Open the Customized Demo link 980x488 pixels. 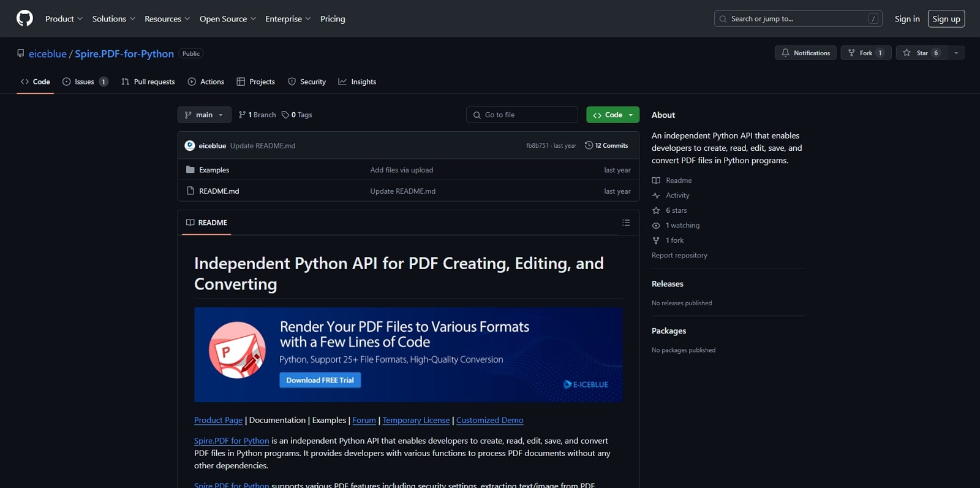pos(489,420)
